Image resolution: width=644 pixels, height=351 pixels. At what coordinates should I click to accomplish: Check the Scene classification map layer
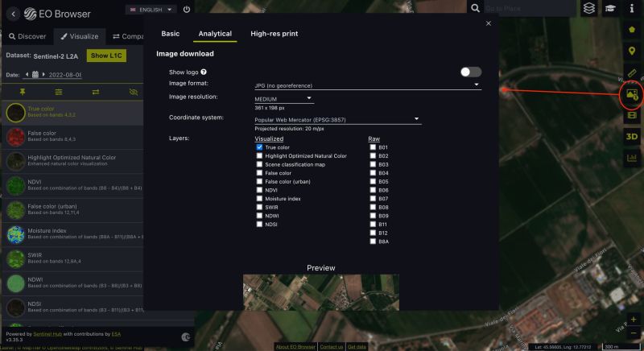[x=259, y=164]
